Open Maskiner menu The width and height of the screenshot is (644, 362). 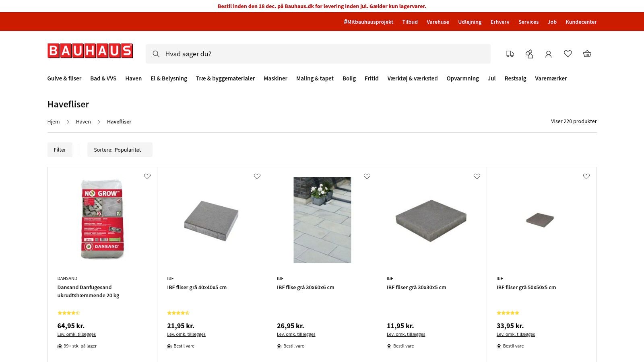pos(276,78)
